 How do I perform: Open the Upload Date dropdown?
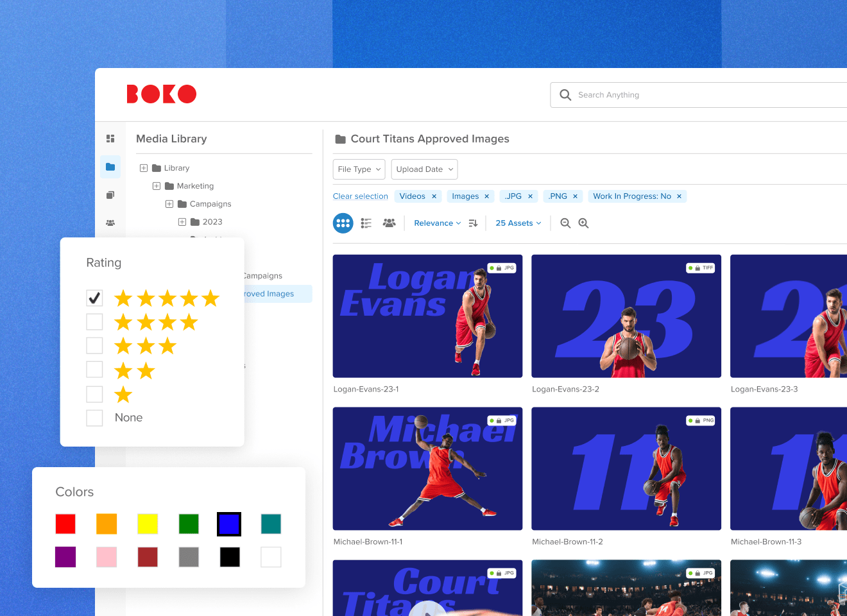point(425,169)
